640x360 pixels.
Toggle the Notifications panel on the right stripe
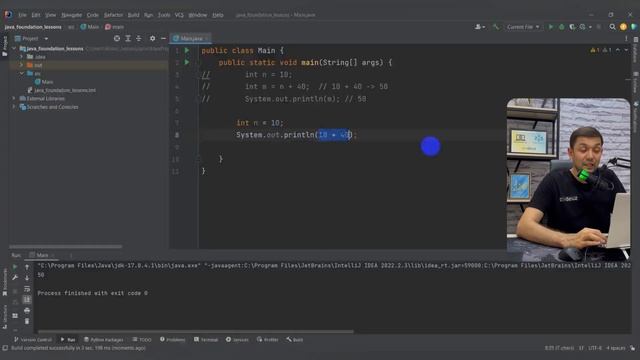click(x=636, y=117)
